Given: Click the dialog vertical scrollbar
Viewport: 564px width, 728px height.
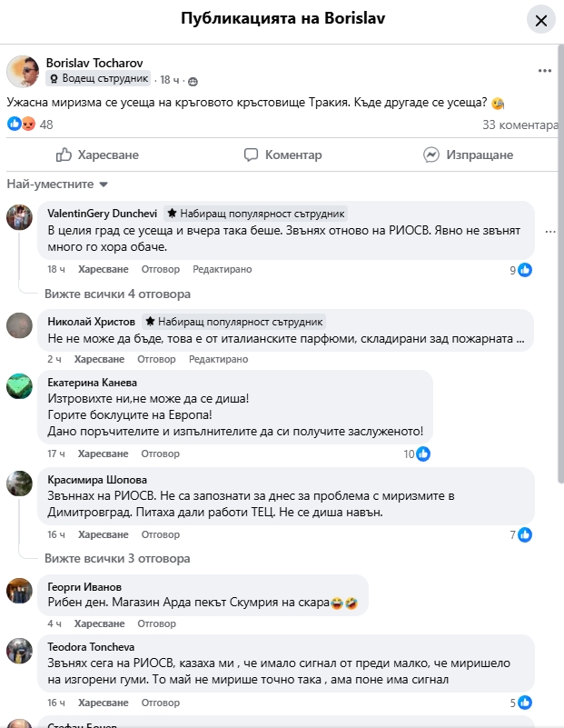Looking at the screenshot, I should [559, 273].
